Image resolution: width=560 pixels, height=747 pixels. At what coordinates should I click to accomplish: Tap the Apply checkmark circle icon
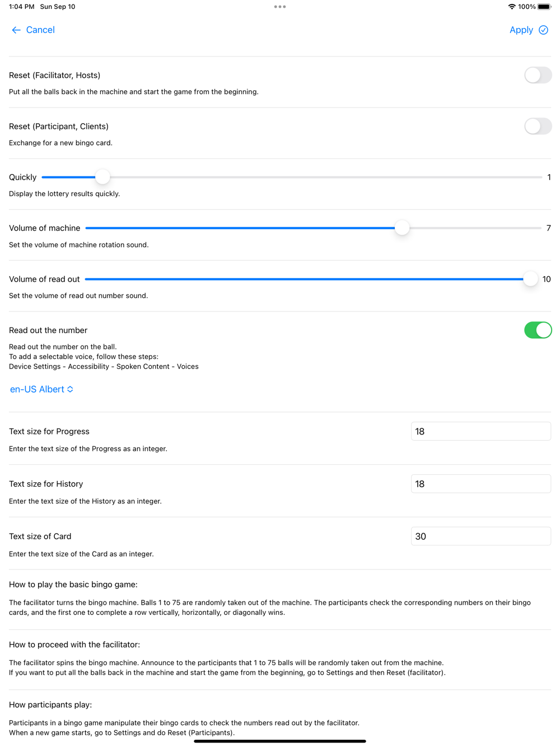coord(543,30)
